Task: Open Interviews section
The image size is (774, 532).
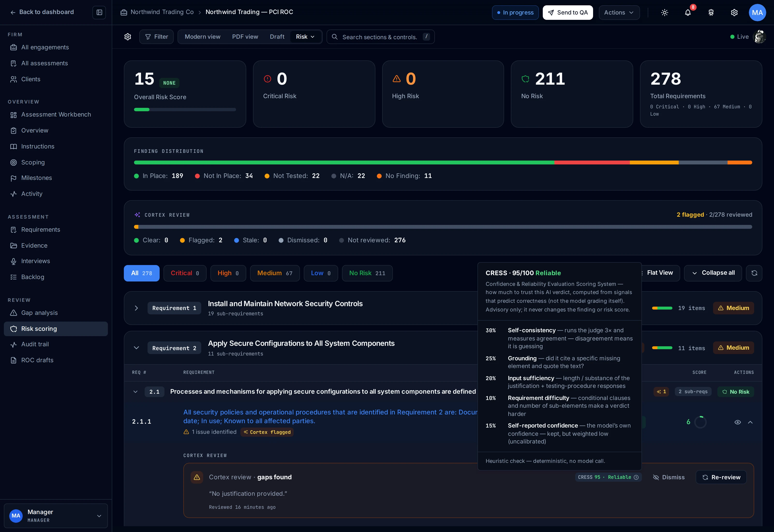Action: [56, 261]
